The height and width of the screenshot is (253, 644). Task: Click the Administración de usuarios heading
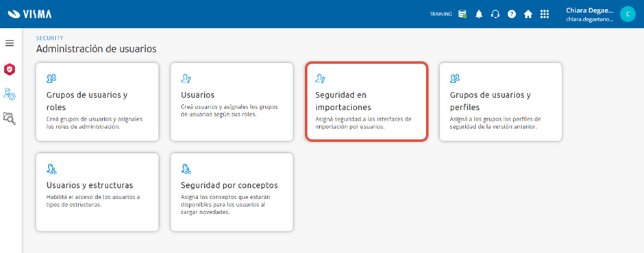(x=96, y=49)
